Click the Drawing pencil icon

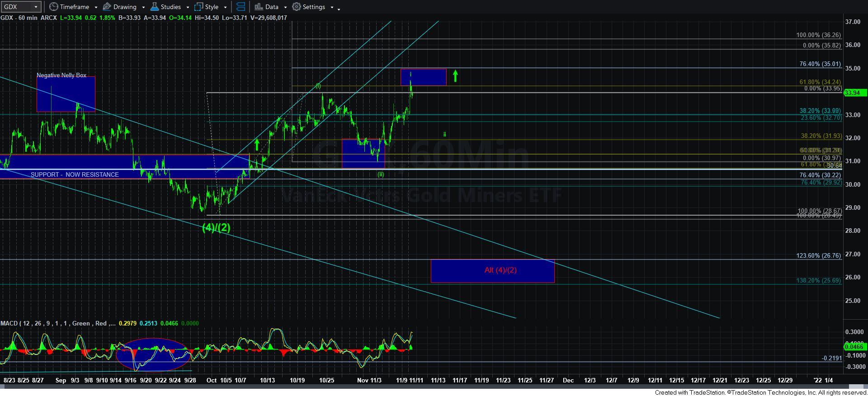click(107, 7)
